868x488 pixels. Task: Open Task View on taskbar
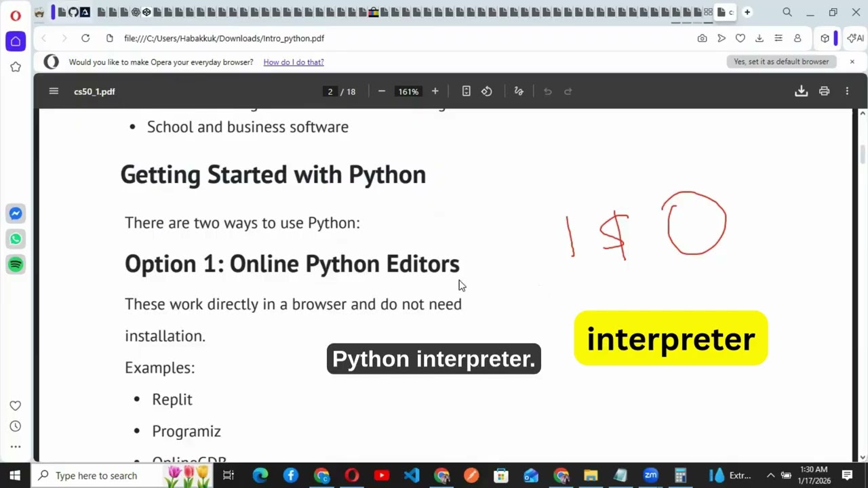coord(229,475)
